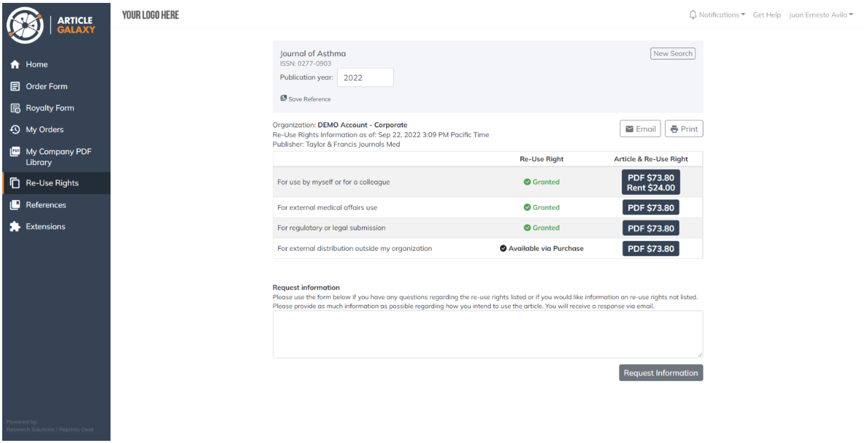Select the Order Form sidebar icon
The height and width of the screenshot is (443, 868).
[15, 86]
